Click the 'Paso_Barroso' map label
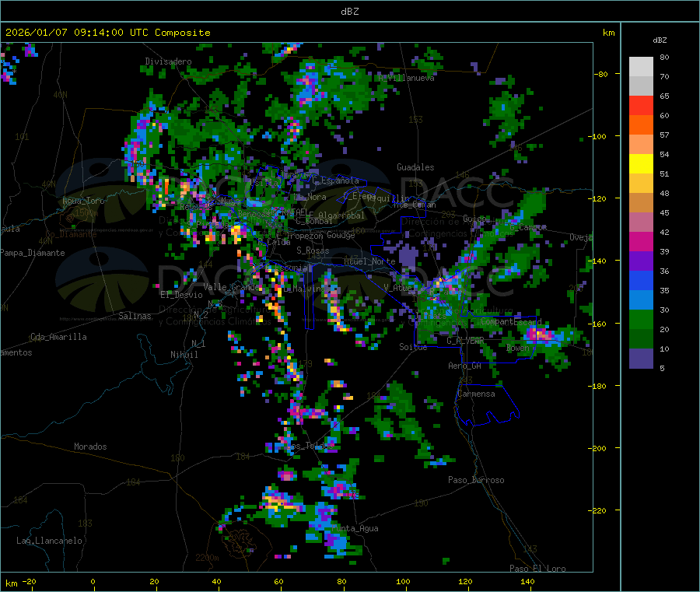The width and height of the screenshot is (700, 592). (x=476, y=480)
